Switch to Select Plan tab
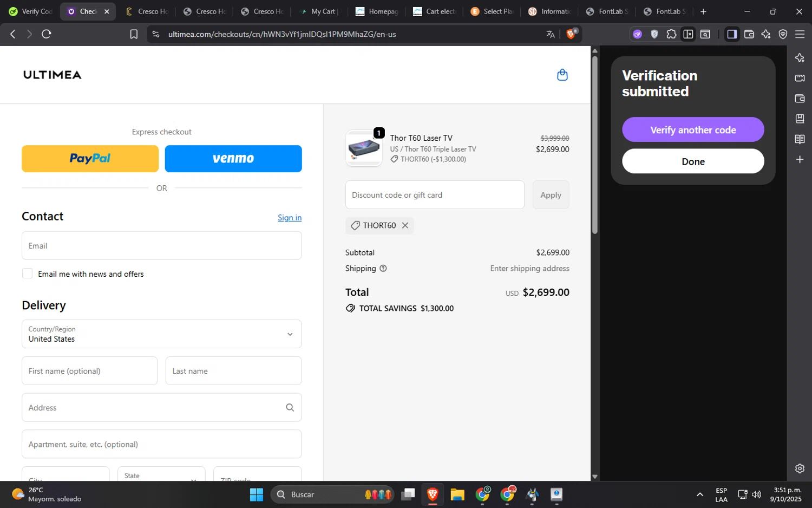This screenshot has width=812, height=508. pyautogui.click(x=492, y=11)
